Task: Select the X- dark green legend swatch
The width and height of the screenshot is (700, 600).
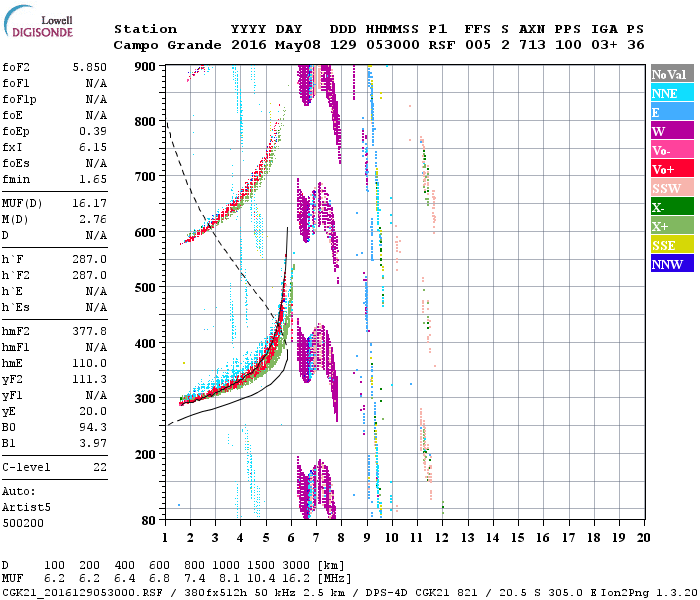Action: tap(672, 207)
